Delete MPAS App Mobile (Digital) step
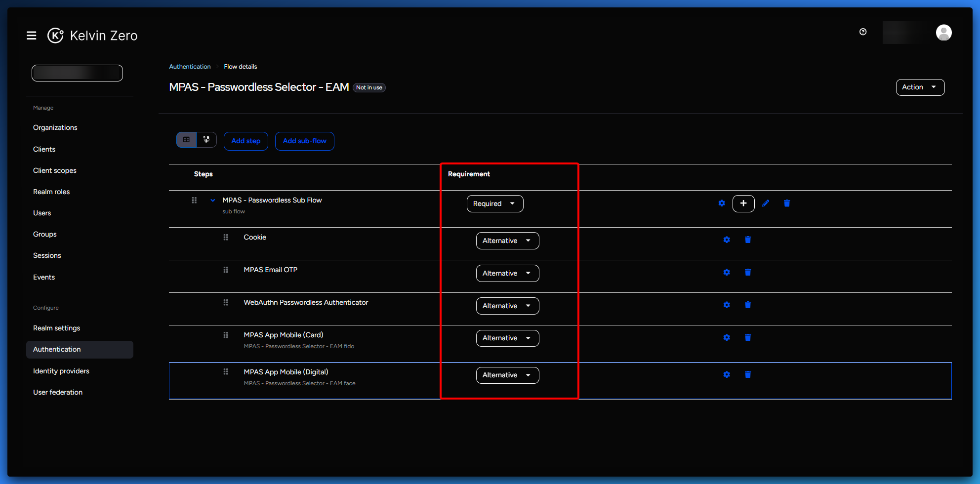 click(x=748, y=375)
